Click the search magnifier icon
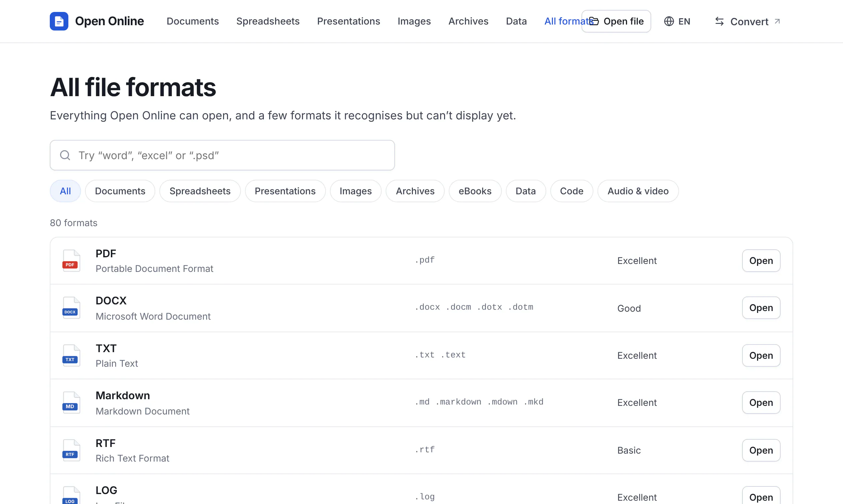The image size is (843, 504). coord(65,155)
